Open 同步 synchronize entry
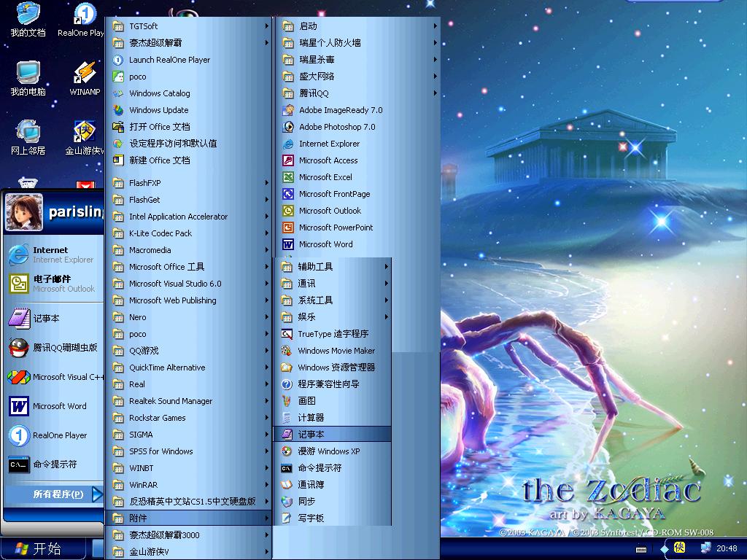The width and height of the screenshot is (747, 560). pyautogui.click(x=333, y=502)
